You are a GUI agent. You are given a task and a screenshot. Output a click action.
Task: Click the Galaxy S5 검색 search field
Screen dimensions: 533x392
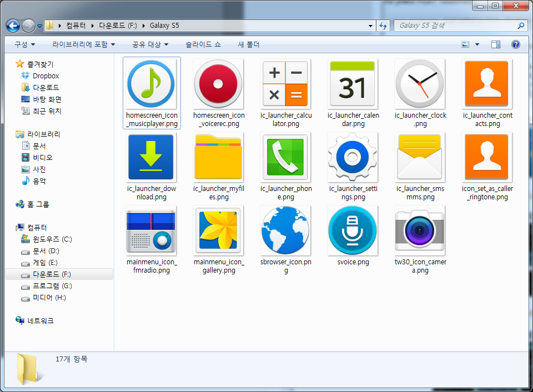tap(455, 26)
